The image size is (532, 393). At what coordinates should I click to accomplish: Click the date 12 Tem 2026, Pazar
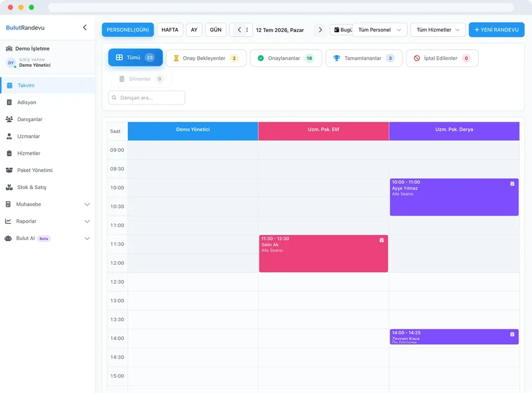point(280,30)
